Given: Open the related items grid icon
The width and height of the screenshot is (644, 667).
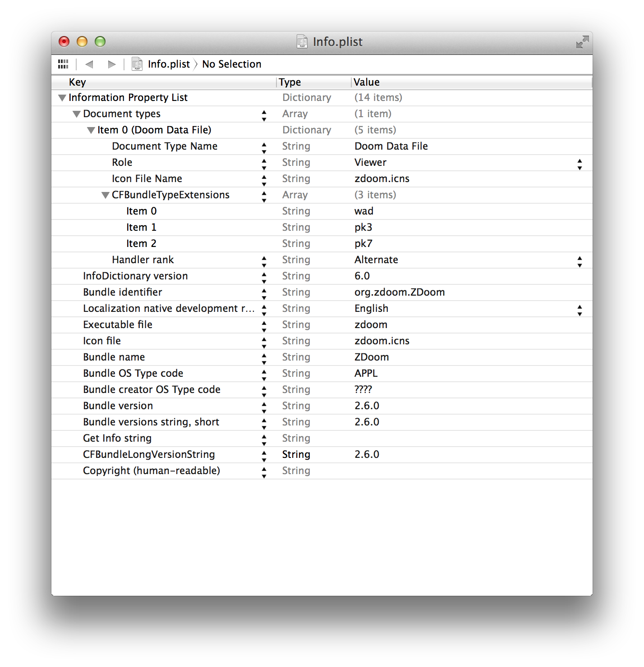Looking at the screenshot, I should click(63, 64).
